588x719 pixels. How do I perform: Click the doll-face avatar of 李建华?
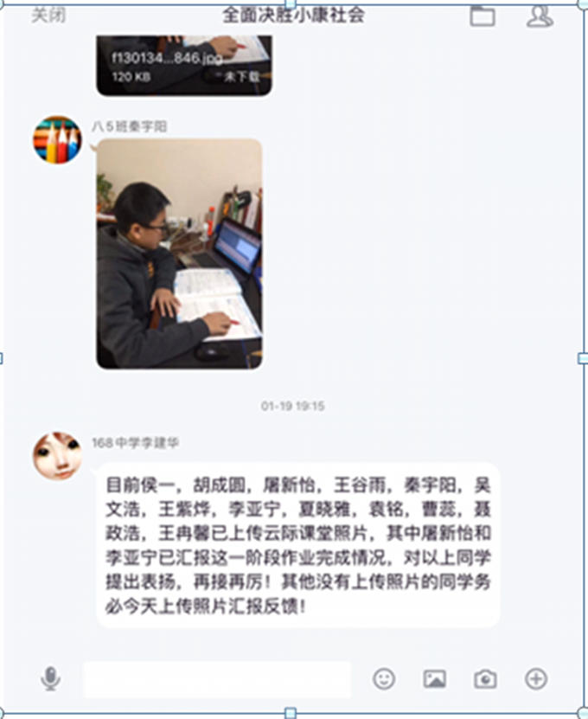pos(57,456)
